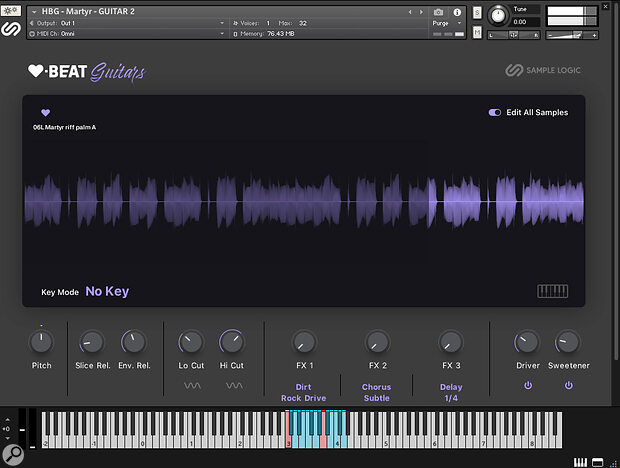Collapse the instrument header triangle
Image resolution: width=620 pixels, height=468 pixels.
[x=34, y=12]
